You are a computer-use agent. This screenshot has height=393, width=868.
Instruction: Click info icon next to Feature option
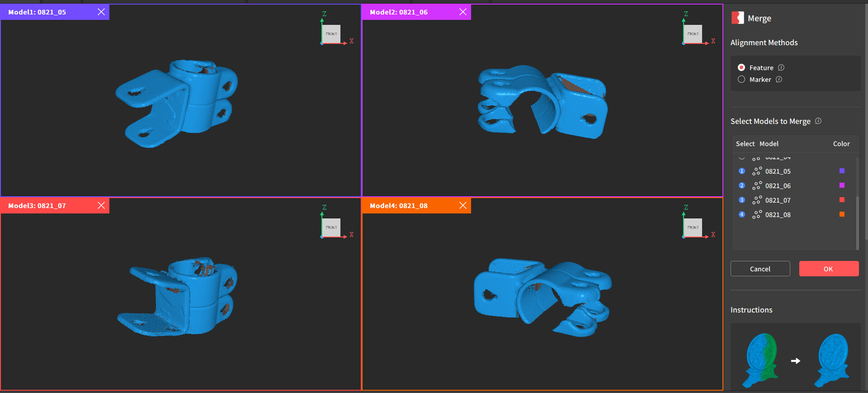click(781, 67)
